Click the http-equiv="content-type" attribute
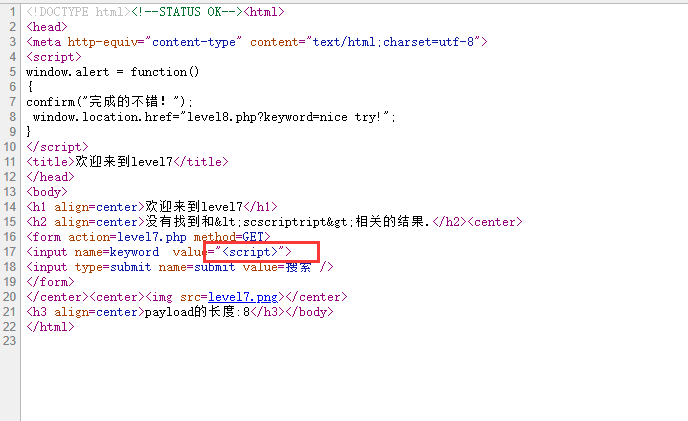 (154, 42)
